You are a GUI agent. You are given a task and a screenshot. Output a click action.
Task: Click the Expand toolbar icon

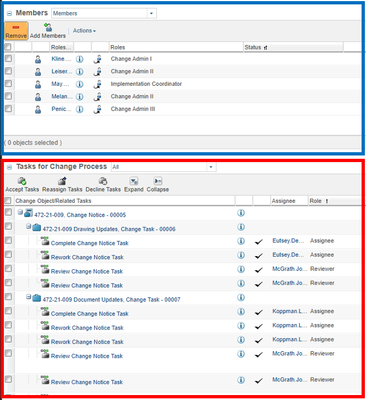tap(134, 181)
